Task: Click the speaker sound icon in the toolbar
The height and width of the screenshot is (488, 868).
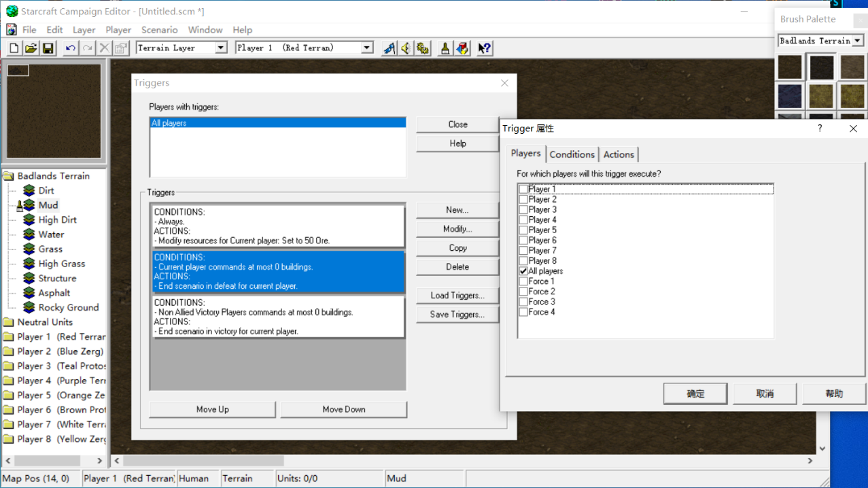Action: [x=406, y=48]
